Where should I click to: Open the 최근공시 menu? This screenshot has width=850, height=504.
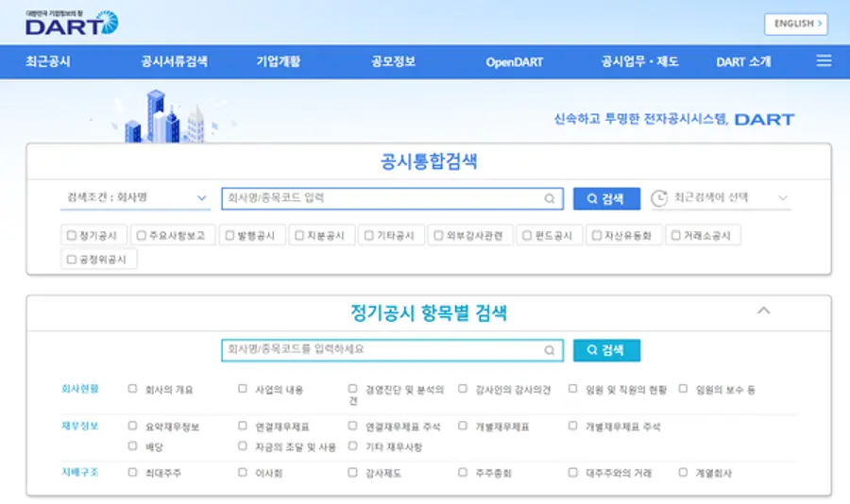pyautogui.click(x=47, y=62)
